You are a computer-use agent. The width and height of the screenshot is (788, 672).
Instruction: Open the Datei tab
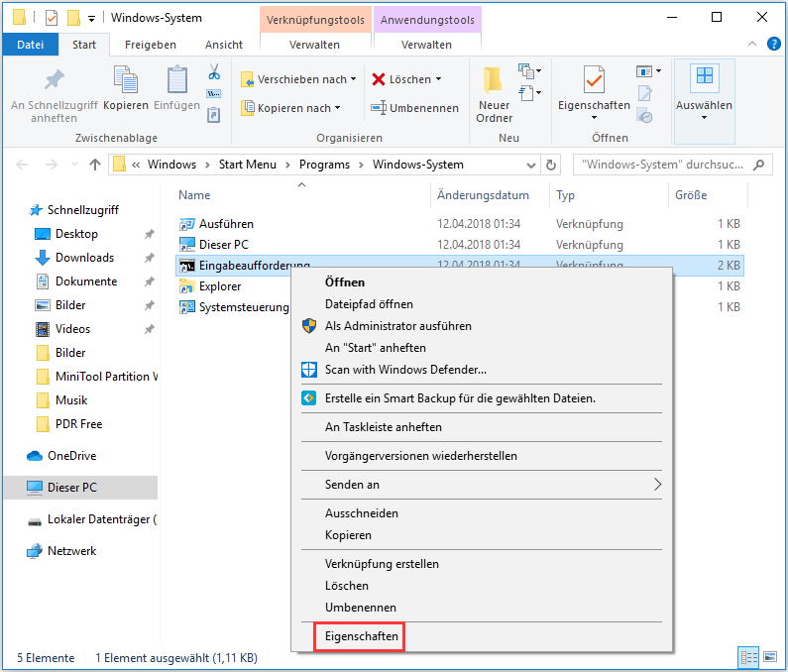pyautogui.click(x=30, y=45)
